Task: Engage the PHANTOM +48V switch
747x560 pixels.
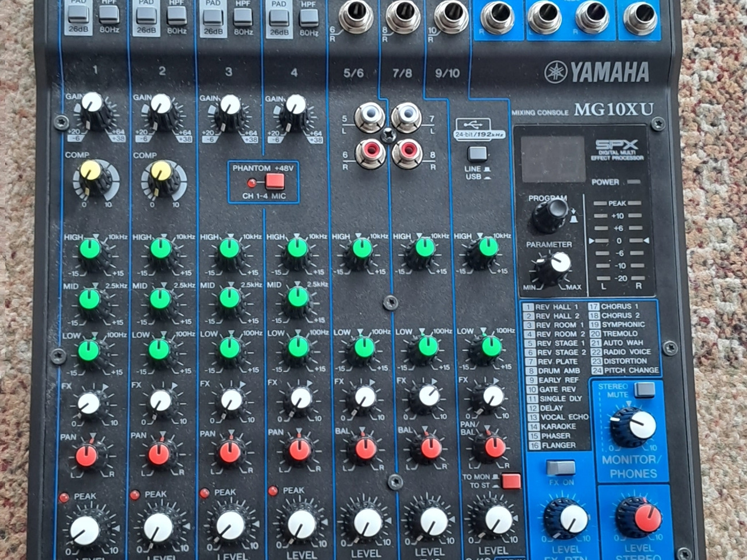Action: point(275,180)
